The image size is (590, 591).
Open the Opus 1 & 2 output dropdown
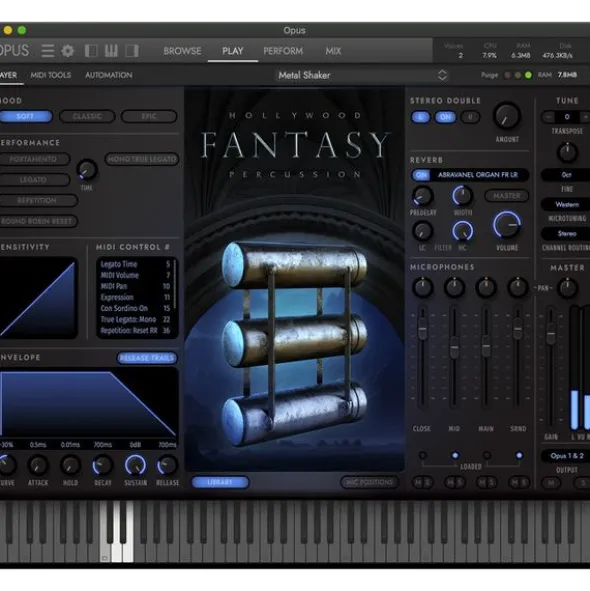[x=567, y=456]
